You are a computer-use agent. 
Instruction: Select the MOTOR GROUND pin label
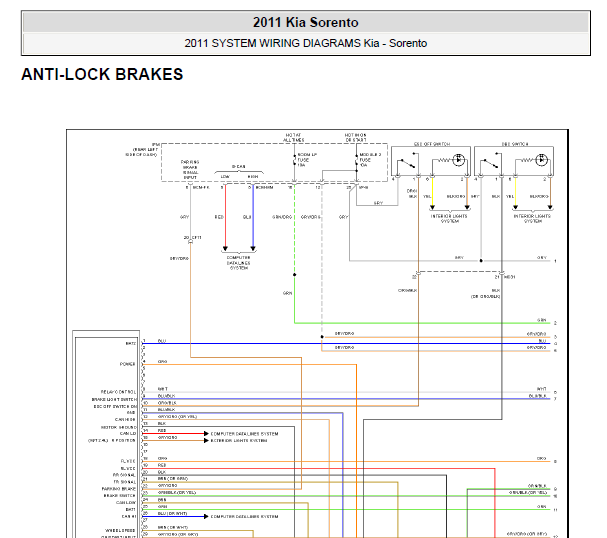click(x=118, y=427)
